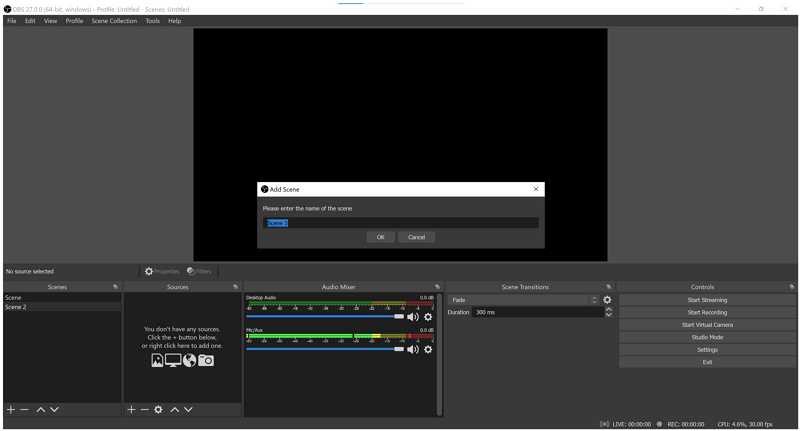
Task: Increase transition duration with up stepper
Action: point(608,309)
